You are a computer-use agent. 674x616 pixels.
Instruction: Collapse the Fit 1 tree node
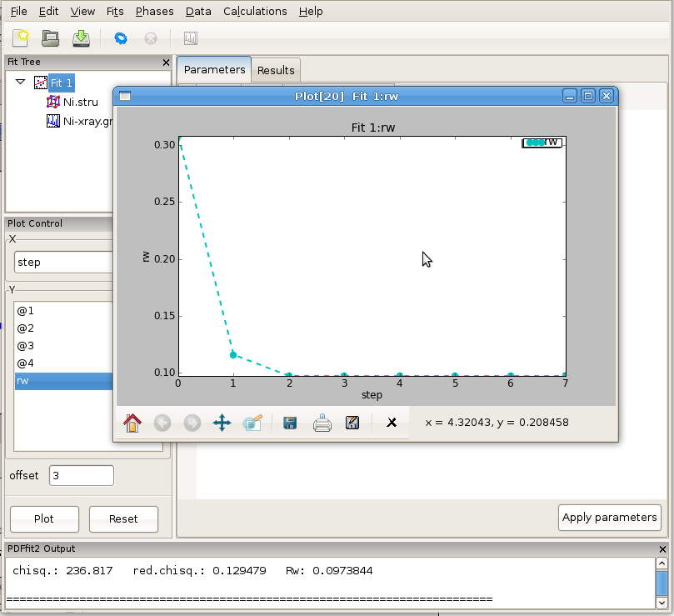pyautogui.click(x=21, y=83)
